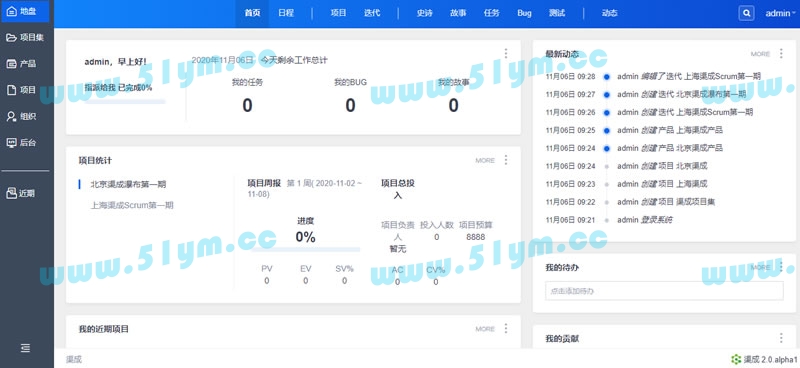Switch to the 日程 tab
This screenshot has width=800, height=368.
(x=286, y=14)
